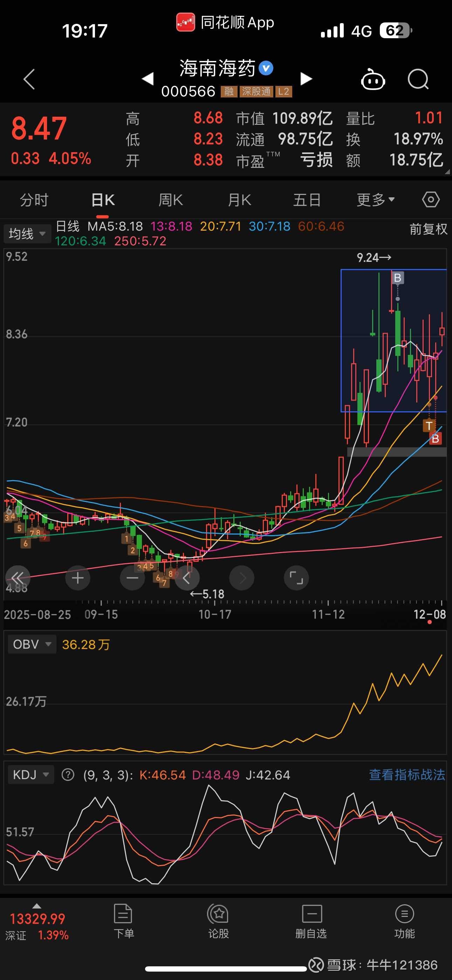Image resolution: width=452 pixels, height=980 pixels.
Task: Open 下单 to place an order
Action: click(x=123, y=921)
